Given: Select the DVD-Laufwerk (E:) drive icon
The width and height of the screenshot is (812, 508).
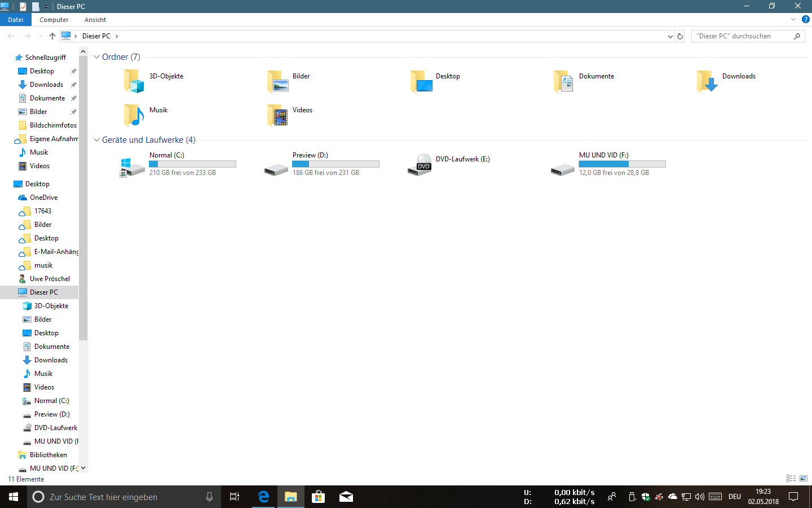Looking at the screenshot, I should pos(420,165).
